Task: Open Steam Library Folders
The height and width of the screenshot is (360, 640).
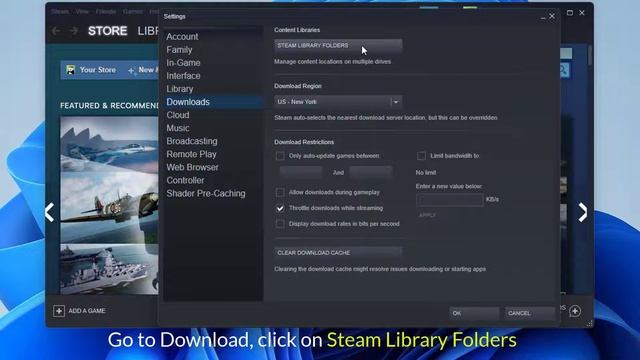Action: (338, 46)
